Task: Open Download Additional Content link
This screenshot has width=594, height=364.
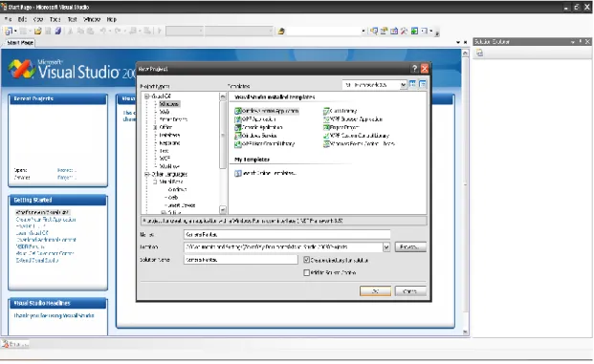Action: click(x=46, y=240)
